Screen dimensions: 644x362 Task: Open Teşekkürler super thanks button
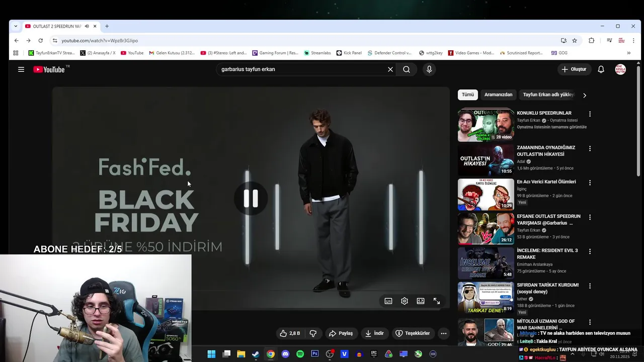pyautogui.click(x=413, y=333)
